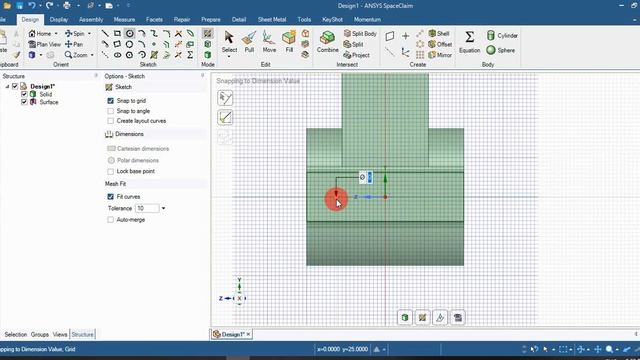Toggle Snap to grid checkbox

[111, 100]
